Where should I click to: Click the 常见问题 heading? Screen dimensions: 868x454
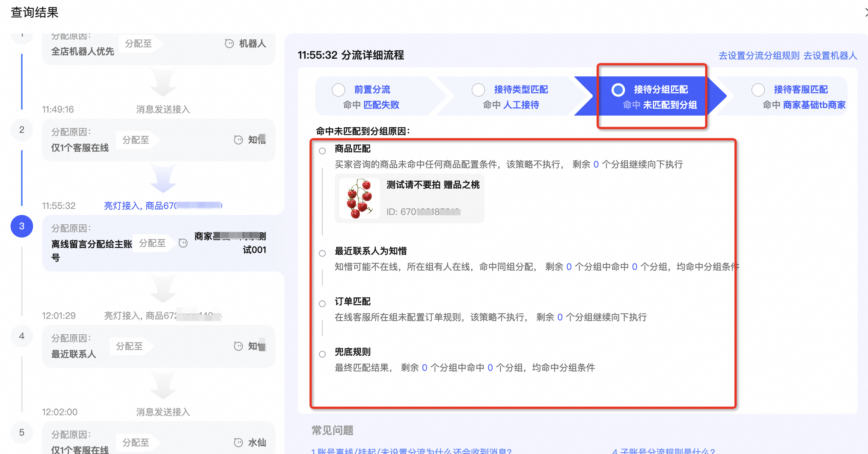[x=332, y=430]
